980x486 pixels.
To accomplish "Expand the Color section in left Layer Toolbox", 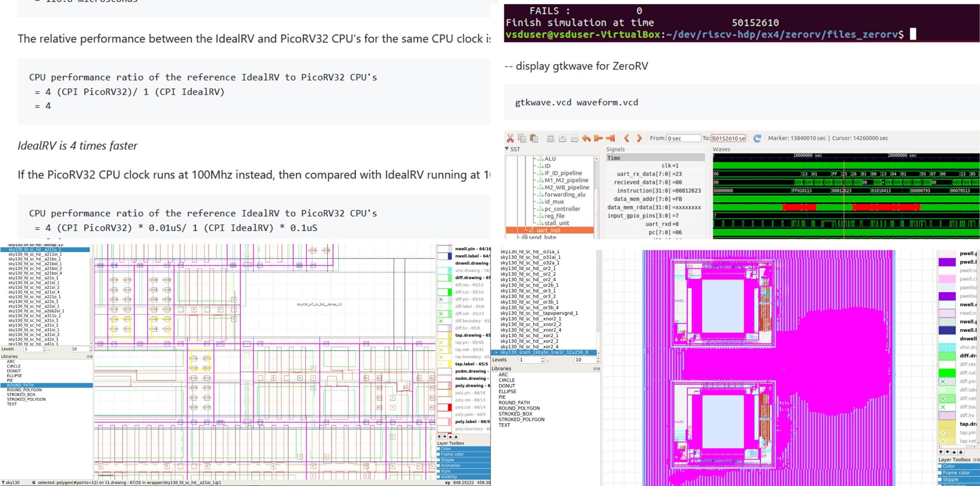I will pos(446,448).
